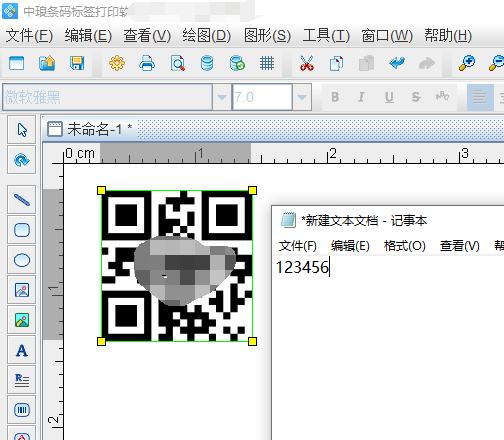Screen dimensions: 504x440
Task: Click the bottom-right yellow handle of QR code
Action: [x=252, y=341]
